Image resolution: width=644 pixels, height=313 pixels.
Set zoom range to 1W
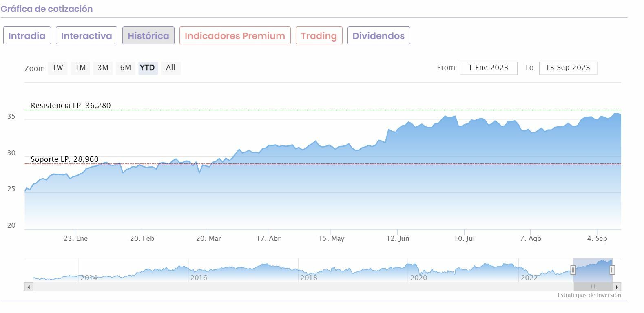[58, 68]
